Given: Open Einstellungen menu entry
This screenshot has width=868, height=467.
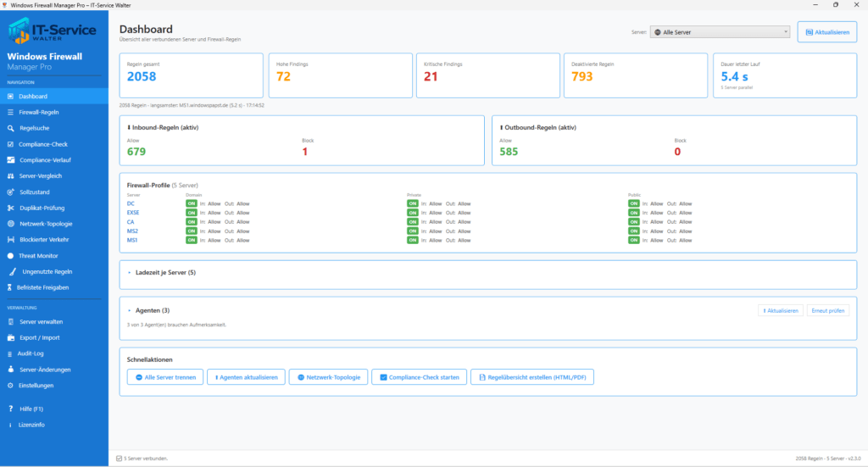Looking at the screenshot, I should [54, 386].
